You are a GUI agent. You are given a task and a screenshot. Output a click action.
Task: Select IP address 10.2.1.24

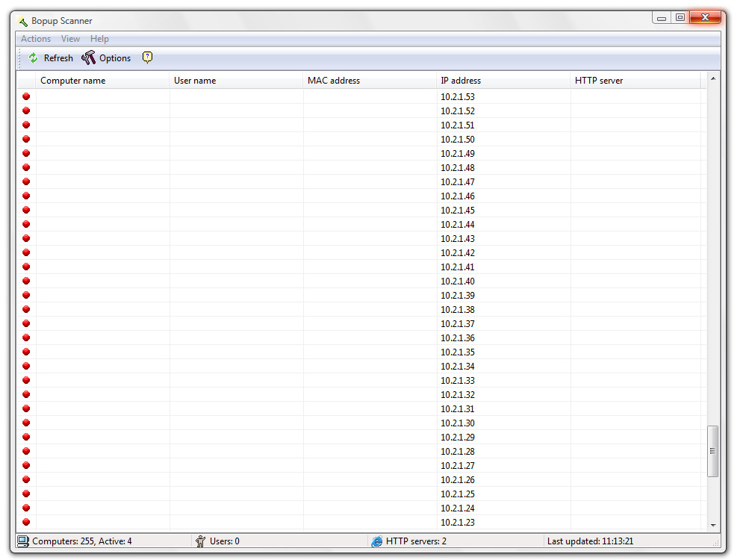tap(457, 508)
